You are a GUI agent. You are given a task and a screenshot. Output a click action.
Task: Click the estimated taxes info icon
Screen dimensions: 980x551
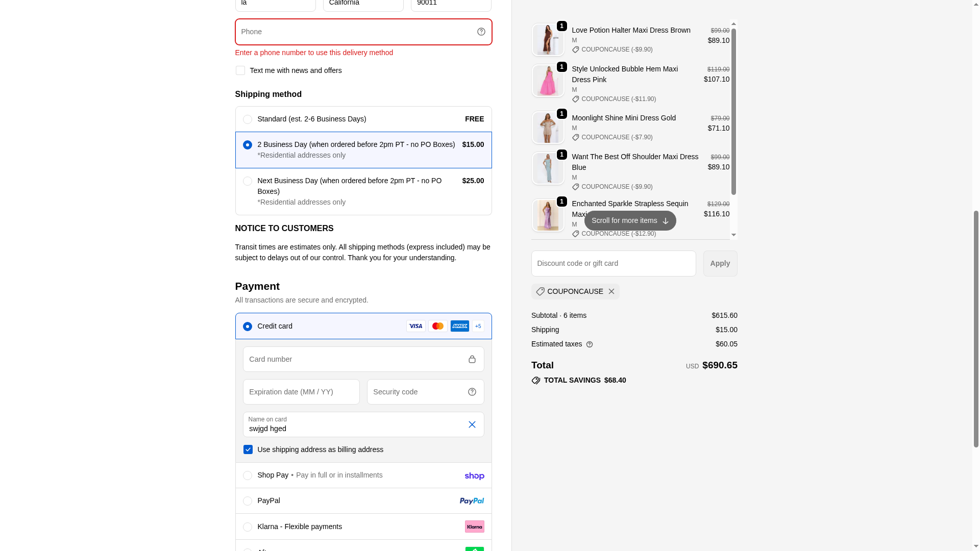[x=590, y=345]
